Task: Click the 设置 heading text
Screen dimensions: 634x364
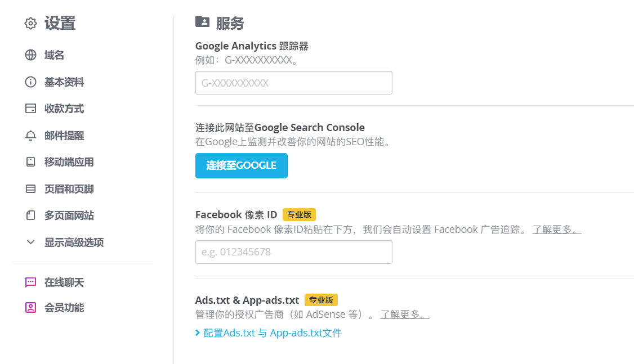Action: coord(60,23)
